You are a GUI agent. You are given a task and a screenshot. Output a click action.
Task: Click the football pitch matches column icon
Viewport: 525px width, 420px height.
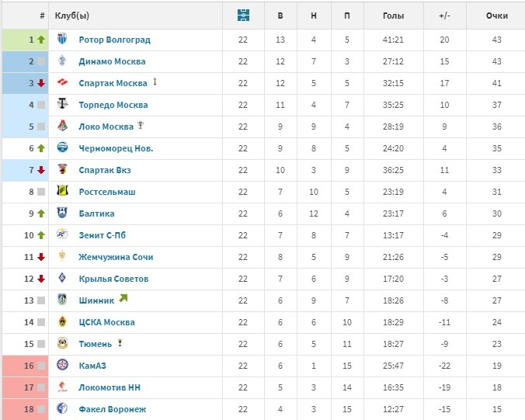(x=243, y=16)
